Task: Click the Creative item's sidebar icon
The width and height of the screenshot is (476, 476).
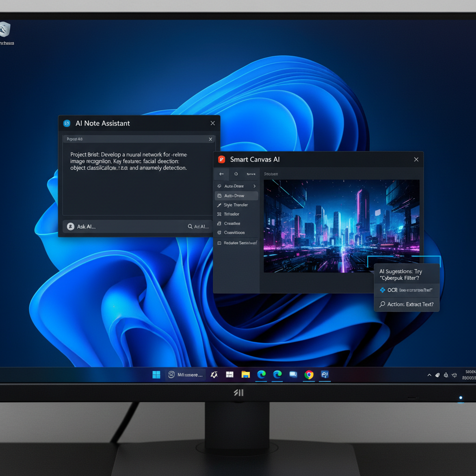Action: click(219, 224)
